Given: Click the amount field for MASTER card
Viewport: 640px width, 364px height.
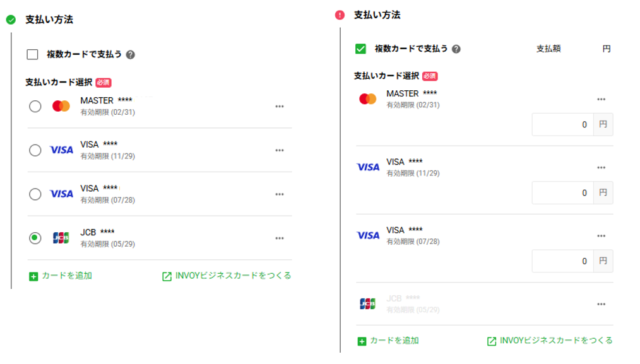Looking at the screenshot, I should tap(562, 124).
